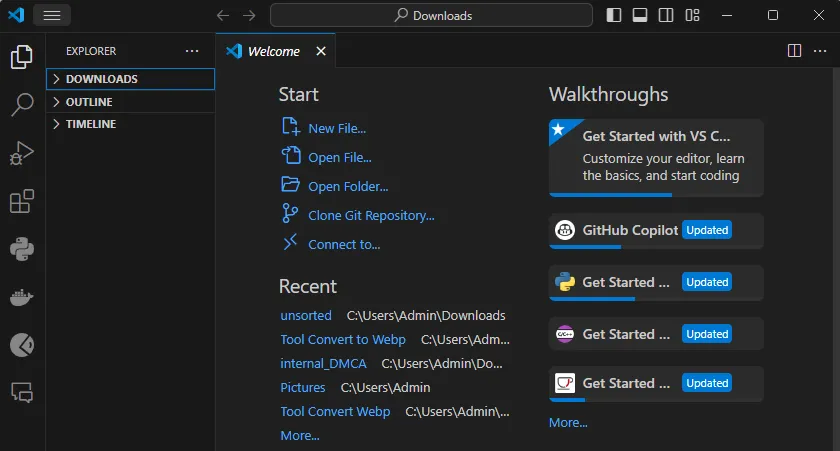Toggle the bottom panel visibility

coord(640,16)
